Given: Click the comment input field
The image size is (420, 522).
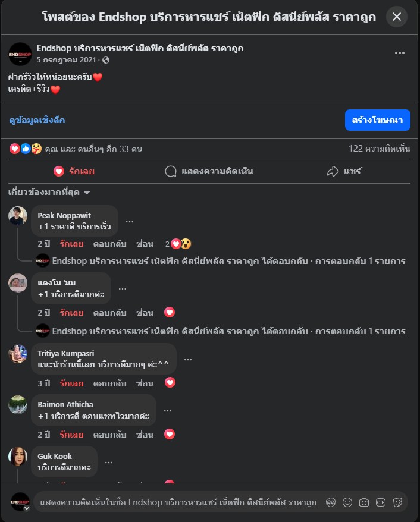Looking at the screenshot, I should click(x=178, y=502).
